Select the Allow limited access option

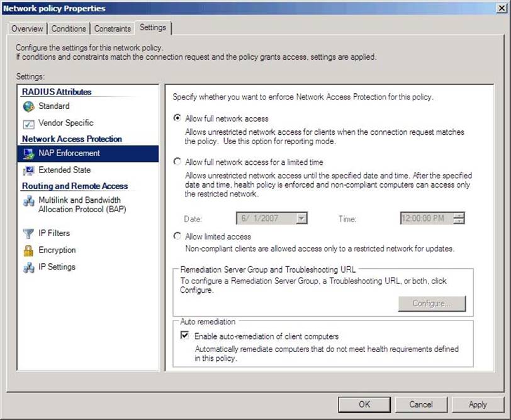click(x=177, y=237)
